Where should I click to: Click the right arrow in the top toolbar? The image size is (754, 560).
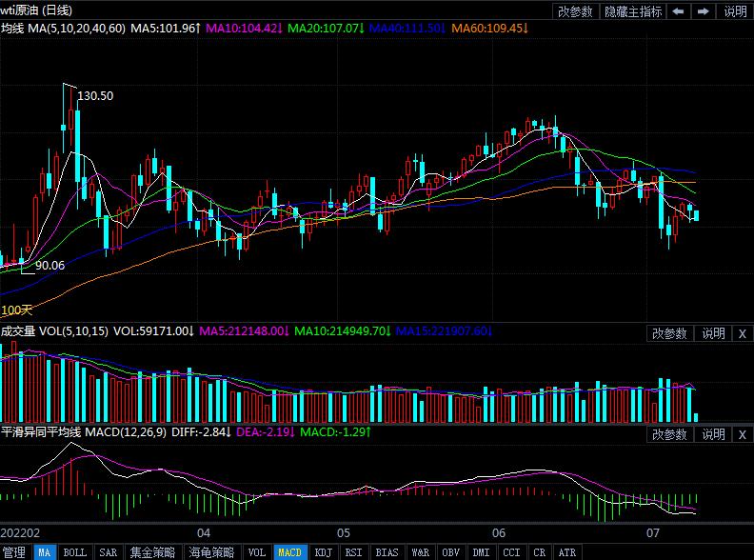pyautogui.click(x=704, y=11)
